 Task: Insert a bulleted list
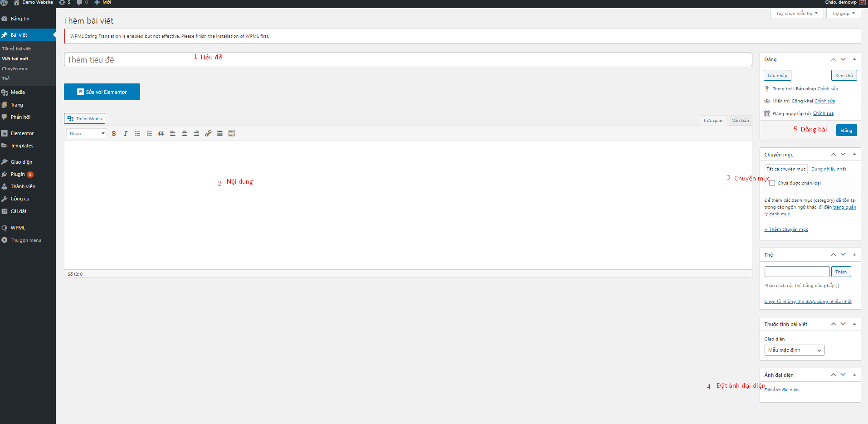coord(137,133)
